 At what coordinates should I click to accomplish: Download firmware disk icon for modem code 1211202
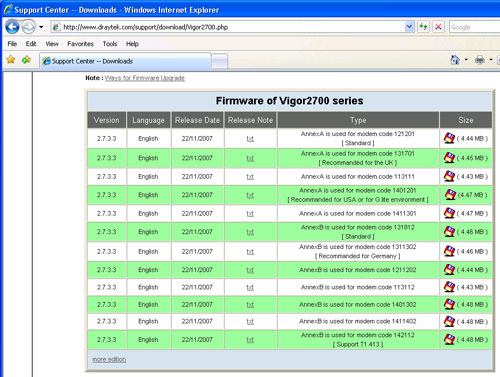pyautogui.click(x=449, y=269)
